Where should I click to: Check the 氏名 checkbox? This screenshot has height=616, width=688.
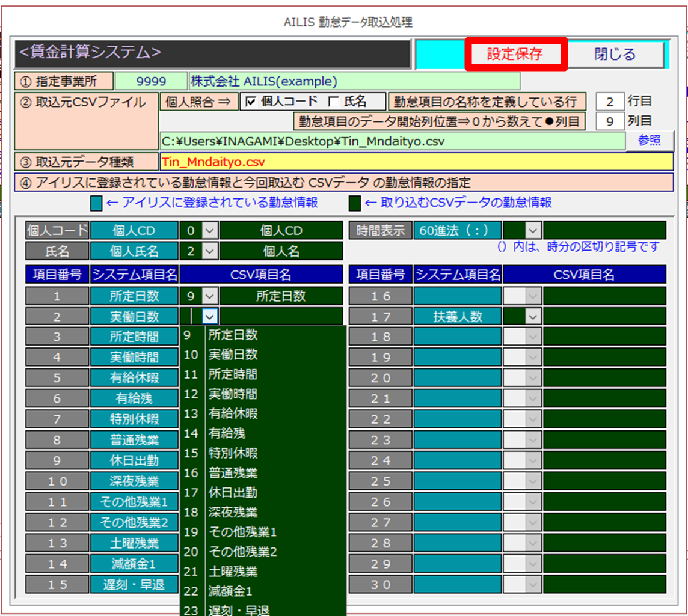(333, 101)
